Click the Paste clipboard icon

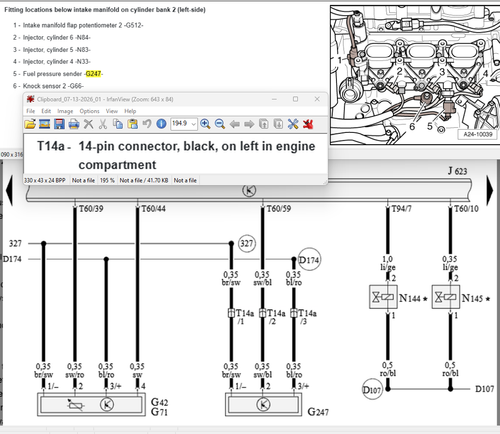pyautogui.click(x=132, y=124)
